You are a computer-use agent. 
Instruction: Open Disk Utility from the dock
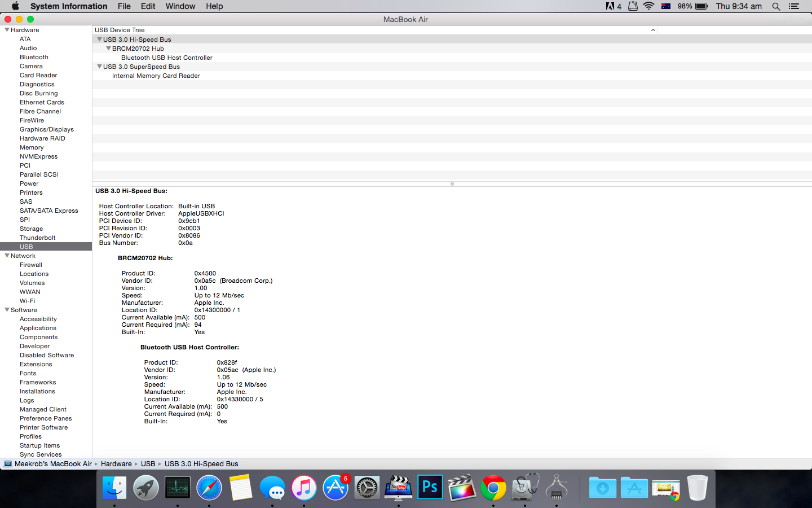[x=525, y=488]
